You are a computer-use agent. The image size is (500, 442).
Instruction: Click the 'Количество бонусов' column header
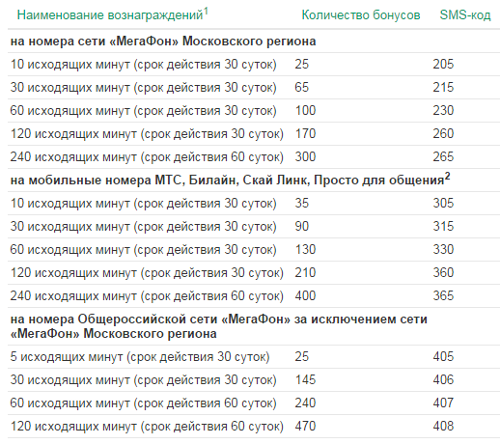pos(361,15)
